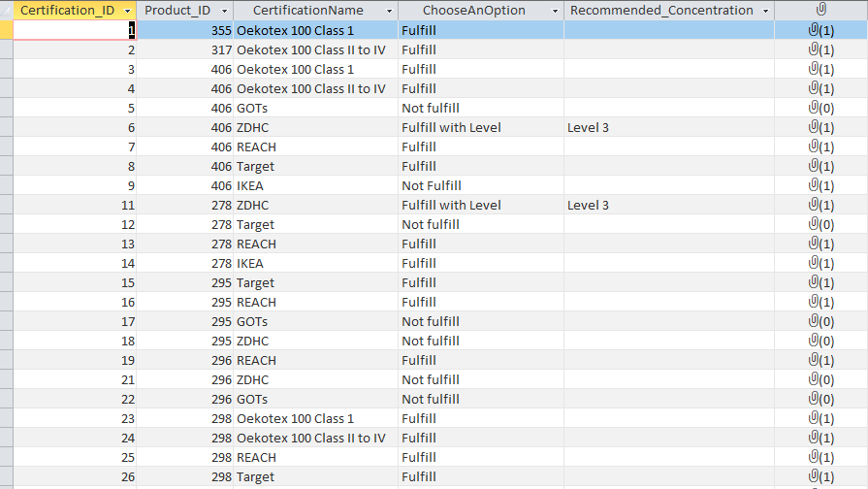Open attachment paperclip for Certification_ID 17

(x=813, y=320)
